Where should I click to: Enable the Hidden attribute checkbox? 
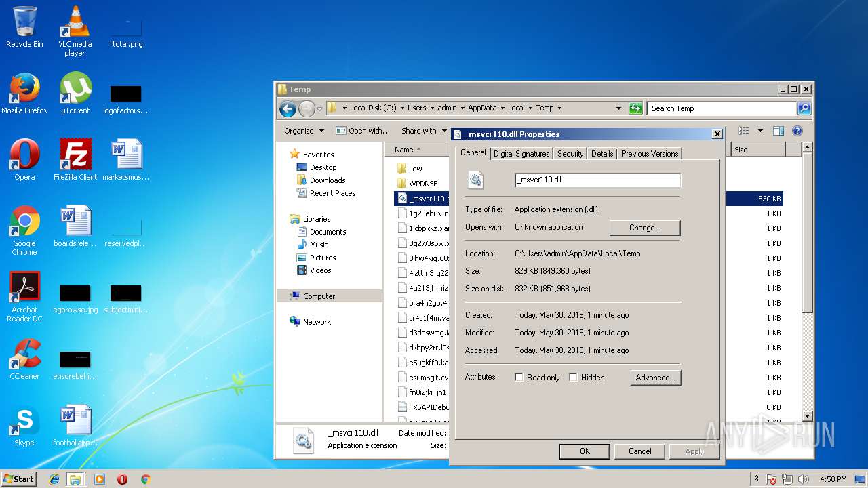coord(574,378)
